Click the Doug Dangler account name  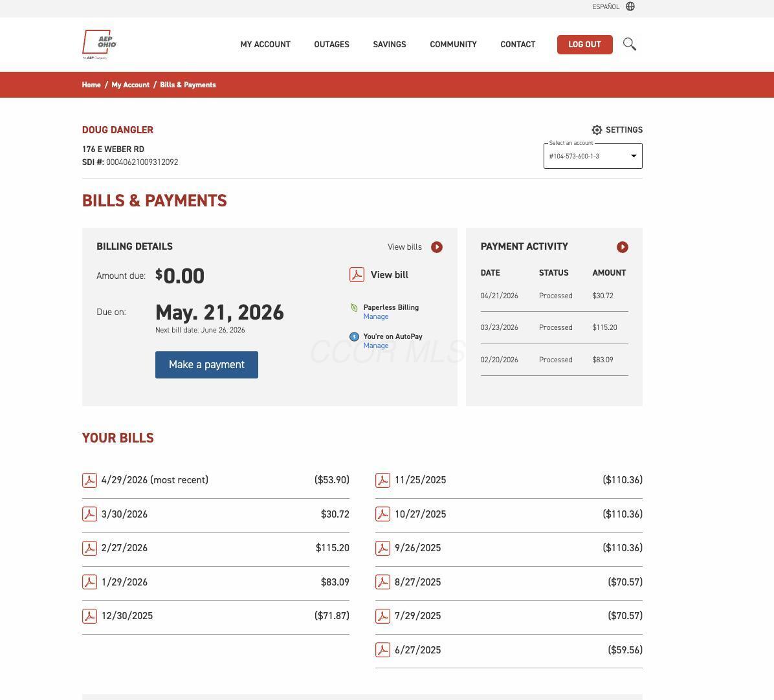click(118, 130)
